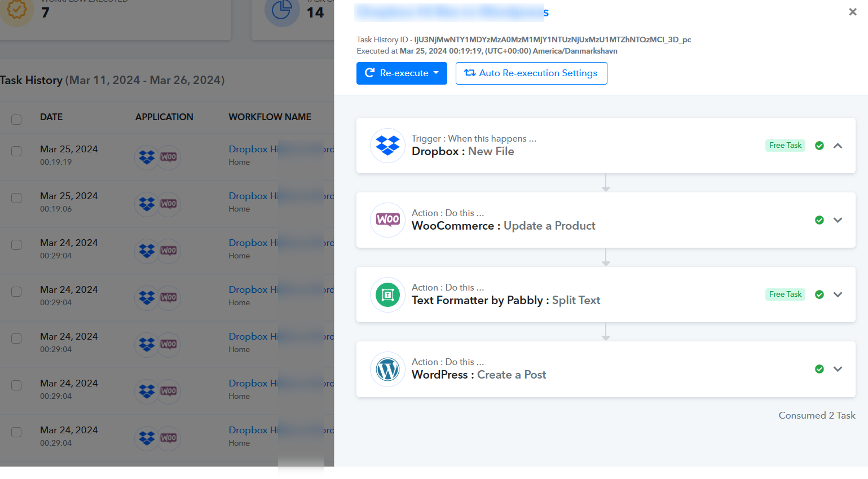Click the badge icon beside the 7 count
The height and width of the screenshot is (479, 868).
pos(16,10)
